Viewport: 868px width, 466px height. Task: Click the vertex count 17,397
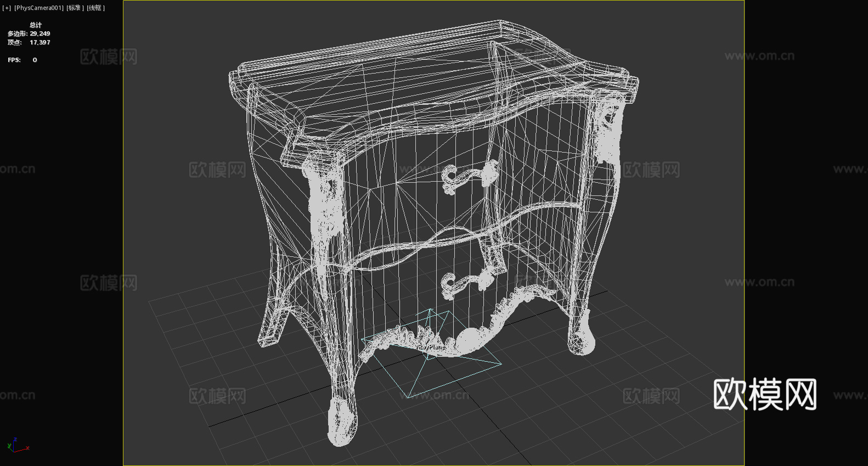click(x=40, y=42)
